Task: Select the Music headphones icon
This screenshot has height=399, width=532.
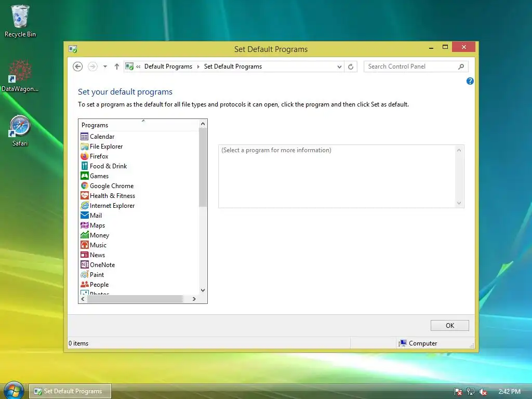Action: pos(85,245)
